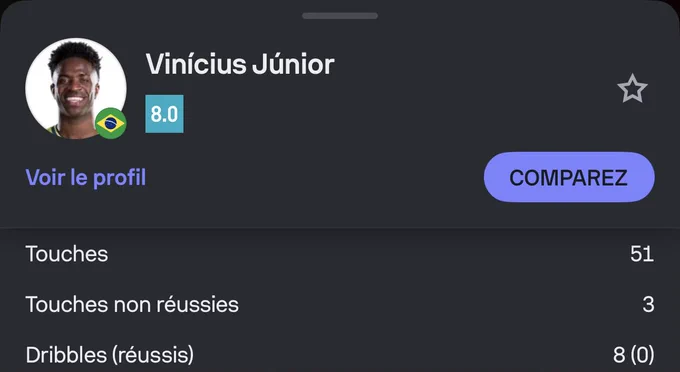Click the Brazil flag badge
This screenshot has width=680, height=372.
(111, 124)
